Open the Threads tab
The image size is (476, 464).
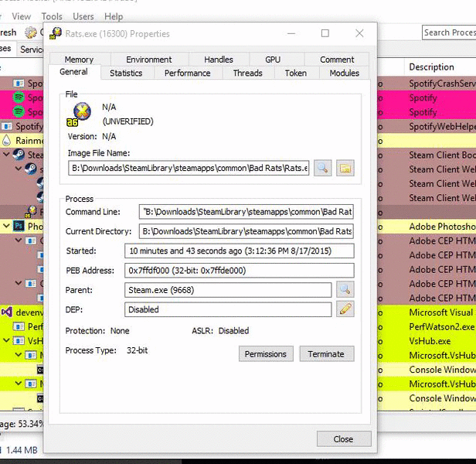pyautogui.click(x=248, y=73)
